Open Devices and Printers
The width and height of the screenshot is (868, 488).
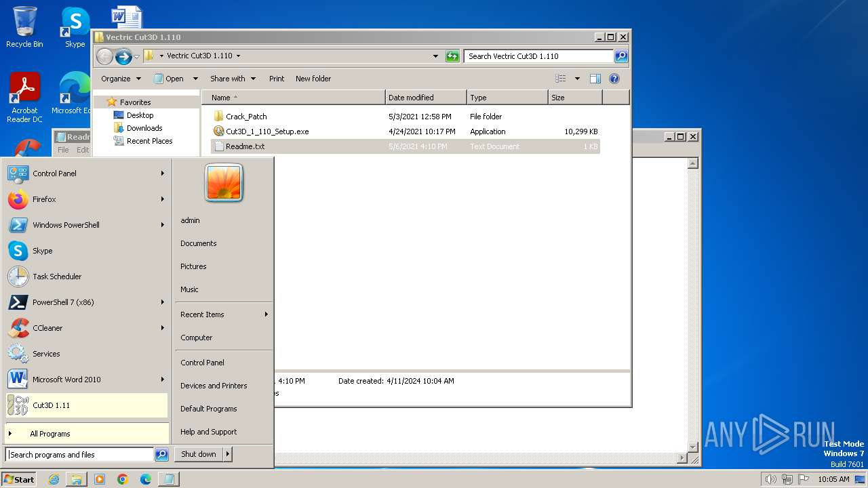point(214,386)
